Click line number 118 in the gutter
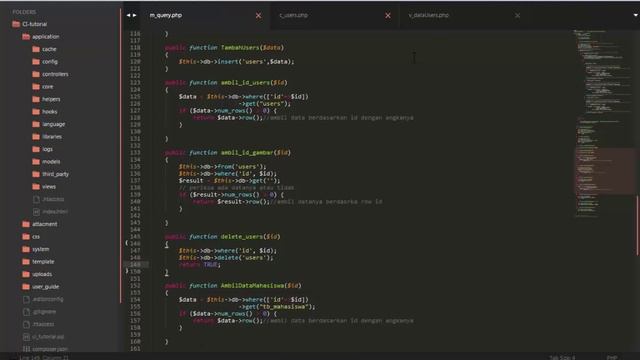640x360 pixels. click(x=135, y=48)
